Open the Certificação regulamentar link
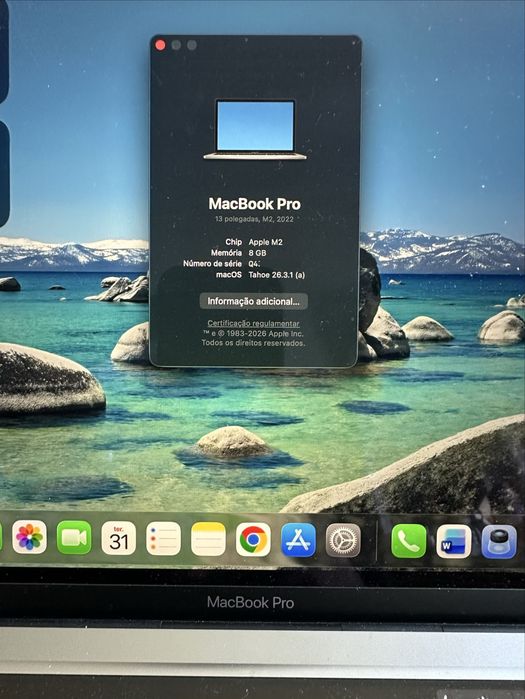 point(253,323)
